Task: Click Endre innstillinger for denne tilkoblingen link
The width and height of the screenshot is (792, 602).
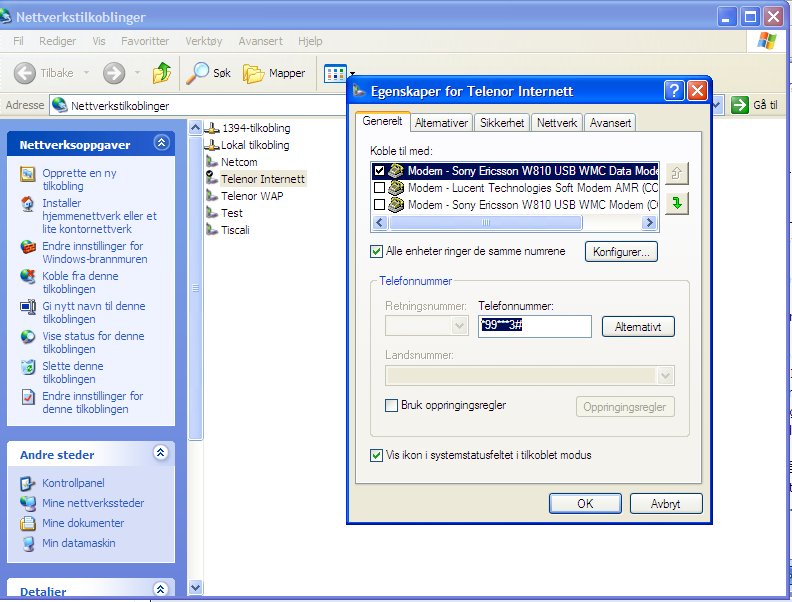Action: pyautogui.click(x=92, y=403)
